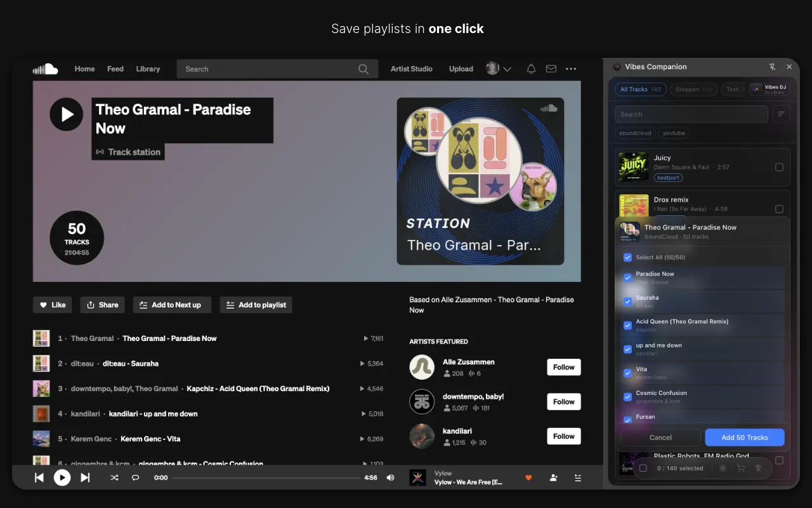The width and height of the screenshot is (812, 508).
Task: Go to Home in SoundCloud nav
Action: (x=84, y=69)
